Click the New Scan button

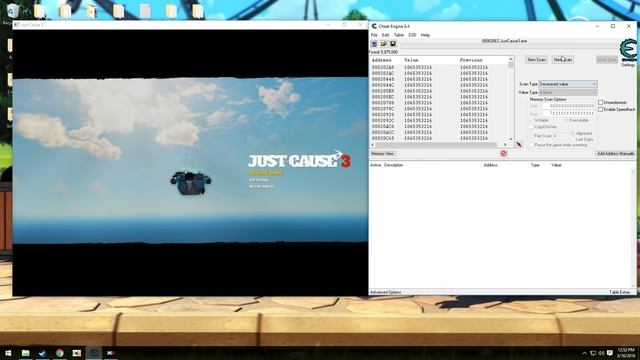[536, 60]
